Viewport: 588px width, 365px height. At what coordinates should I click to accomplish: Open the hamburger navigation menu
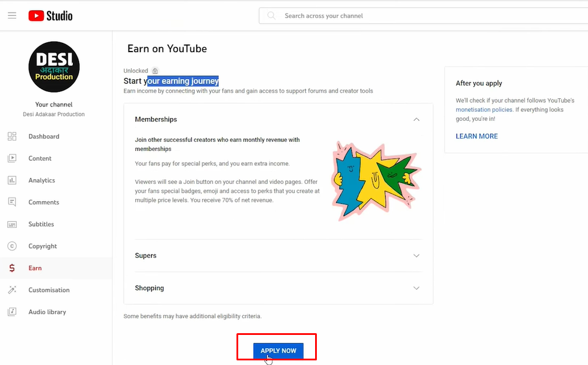tap(12, 16)
